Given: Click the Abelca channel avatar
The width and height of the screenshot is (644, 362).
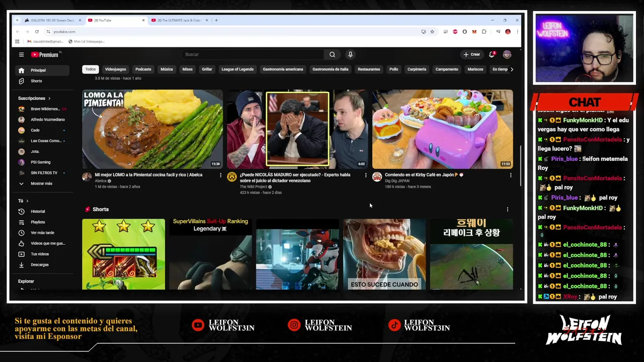Looking at the screenshot, I should 87,176.
